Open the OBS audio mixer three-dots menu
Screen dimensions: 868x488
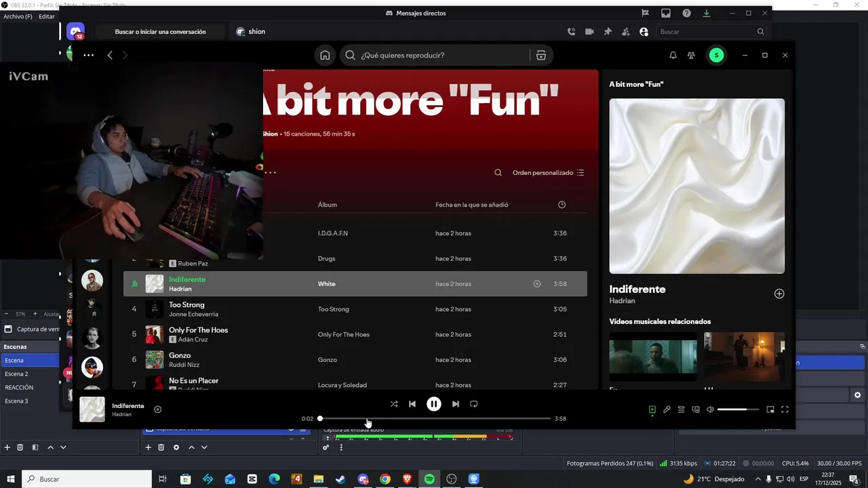[x=341, y=447]
